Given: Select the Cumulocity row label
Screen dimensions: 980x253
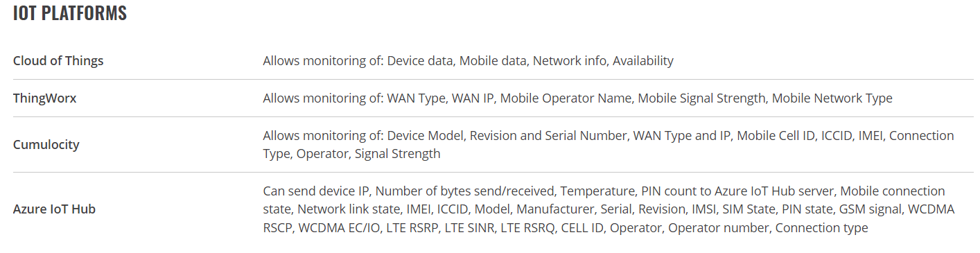Looking at the screenshot, I should coord(46,144).
